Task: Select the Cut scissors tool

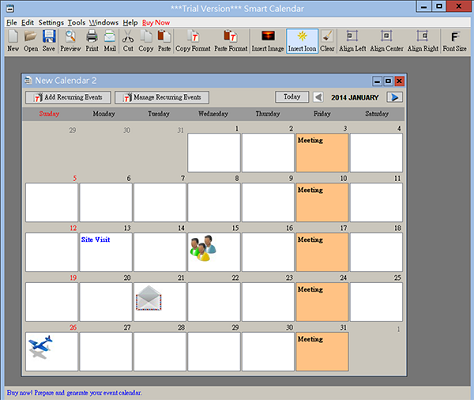Action: (x=128, y=41)
